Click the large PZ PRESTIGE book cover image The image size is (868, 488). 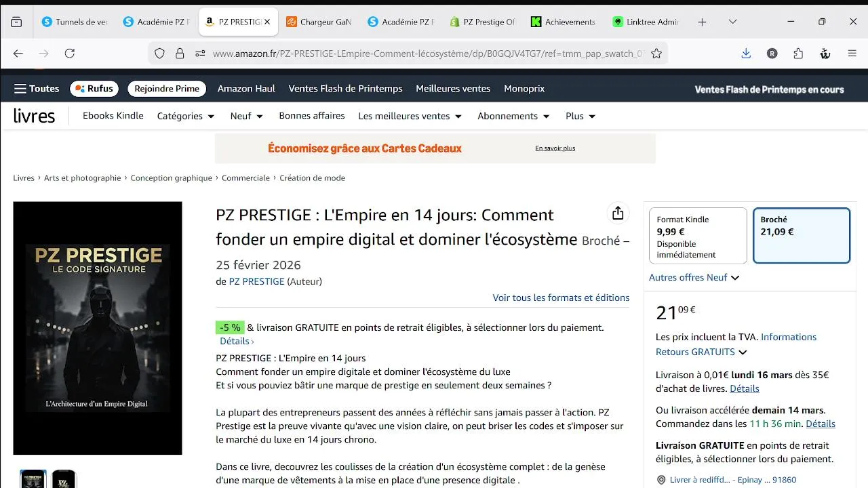98,328
